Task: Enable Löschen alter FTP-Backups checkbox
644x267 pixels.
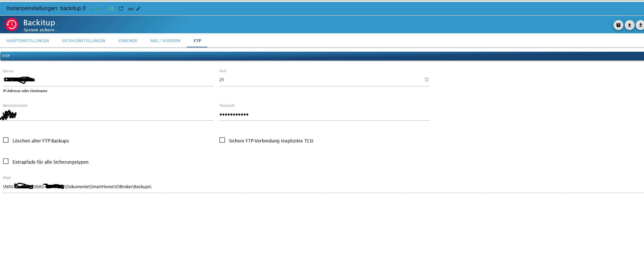Action: (x=6, y=140)
